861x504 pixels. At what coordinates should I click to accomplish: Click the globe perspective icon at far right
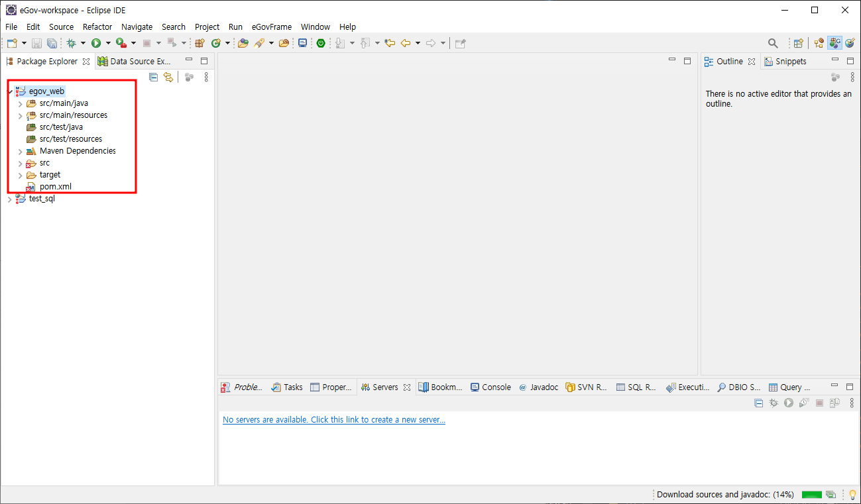(x=850, y=43)
